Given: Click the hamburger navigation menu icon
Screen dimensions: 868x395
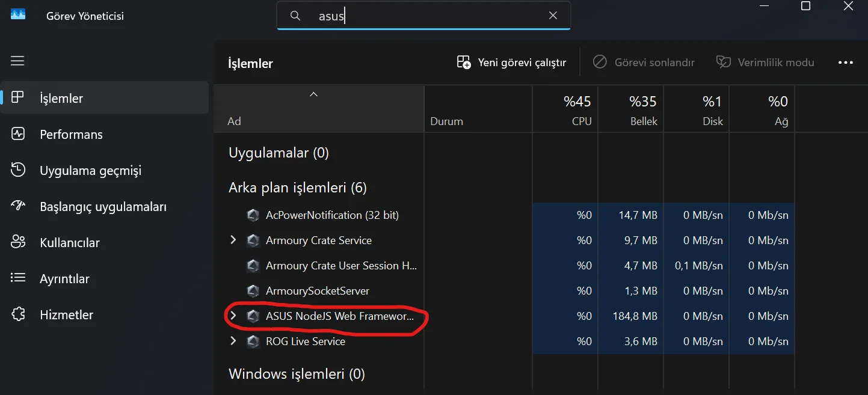Looking at the screenshot, I should click(x=17, y=61).
